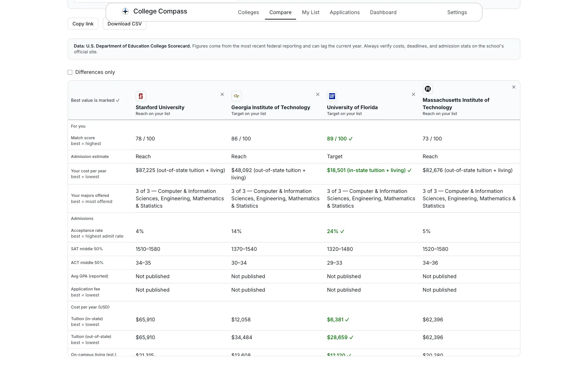Open the Colleges tab
588x368 pixels.
point(248,12)
